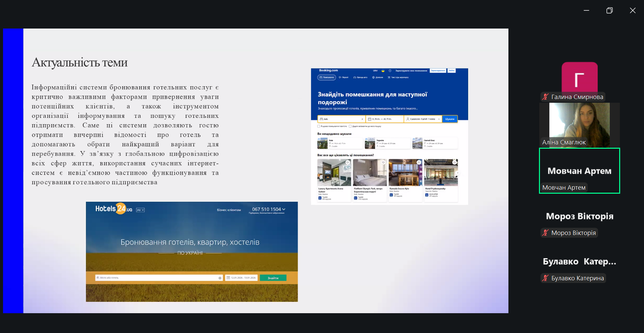The width and height of the screenshot is (644, 333).
Task: Click the blue Шукати search button
Action: pos(450,119)
